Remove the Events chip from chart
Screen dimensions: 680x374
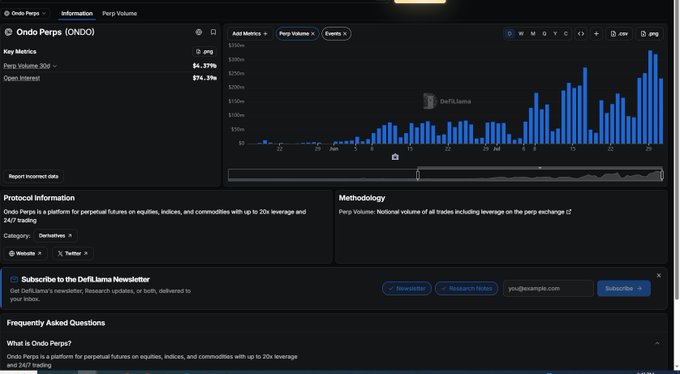[x=345, y=34]
